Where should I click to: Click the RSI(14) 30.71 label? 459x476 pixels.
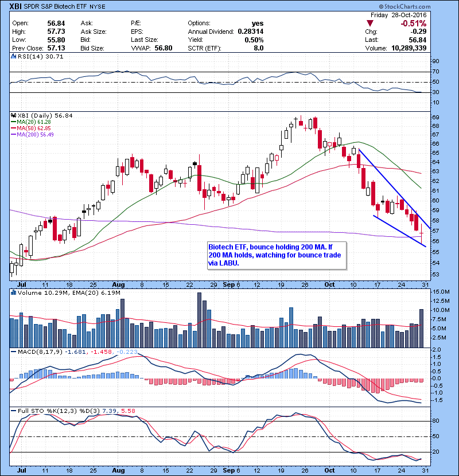pyautogui.click(x=40, y=56)
